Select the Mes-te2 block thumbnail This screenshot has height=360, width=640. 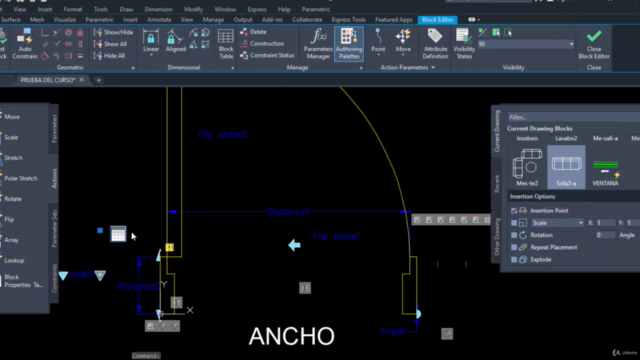(527, 167)
